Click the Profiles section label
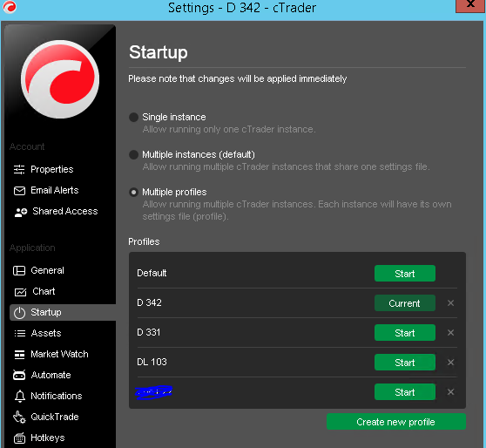The height and width of the screenshot is (448, 486). [144, 241]
